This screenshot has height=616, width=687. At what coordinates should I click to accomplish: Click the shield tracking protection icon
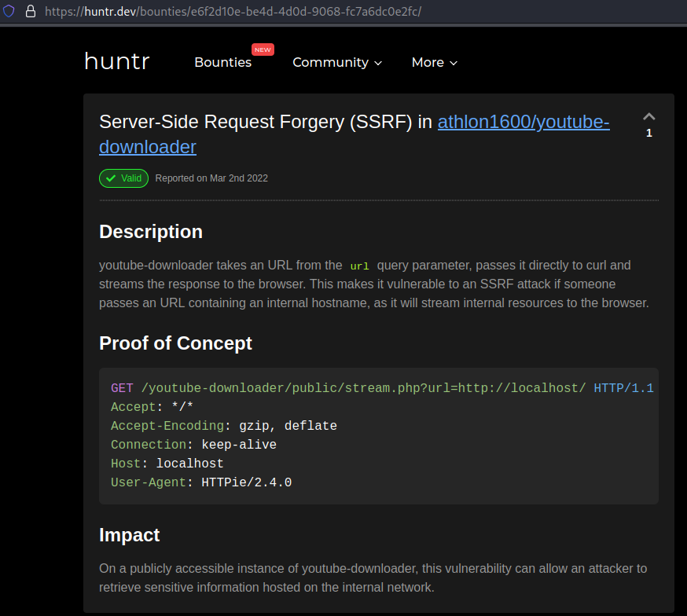tap(9, 11)
